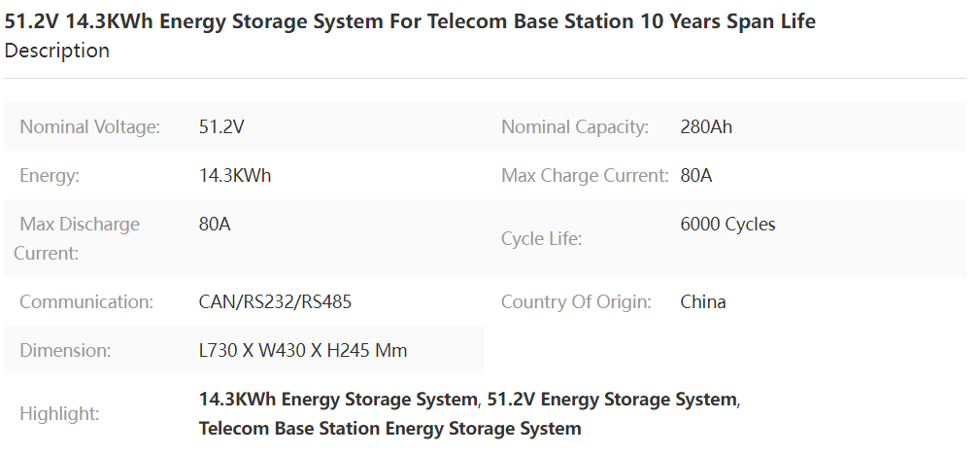Screen dimensions: 980x455
Task: Select the 280Ah capacity value
Action: [706, 127]
